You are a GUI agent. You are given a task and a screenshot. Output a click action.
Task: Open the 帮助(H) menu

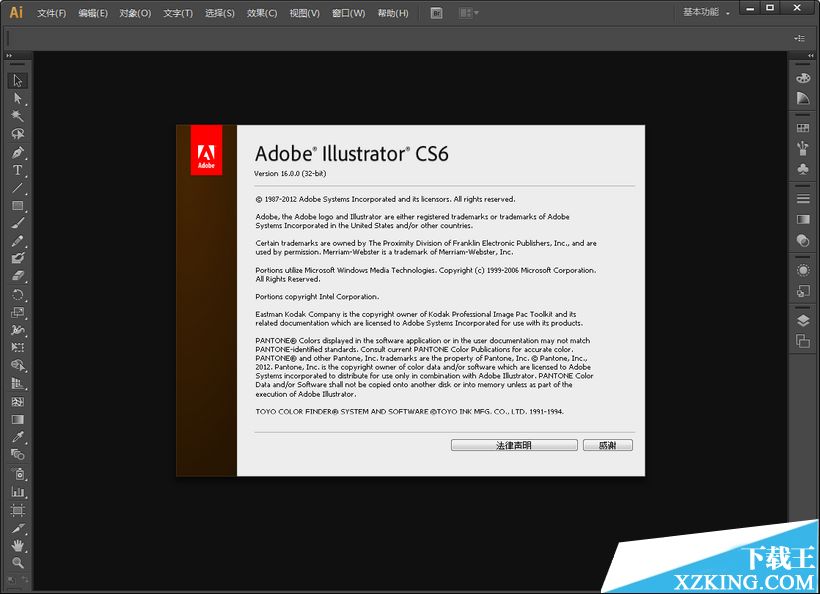(393, 13)
